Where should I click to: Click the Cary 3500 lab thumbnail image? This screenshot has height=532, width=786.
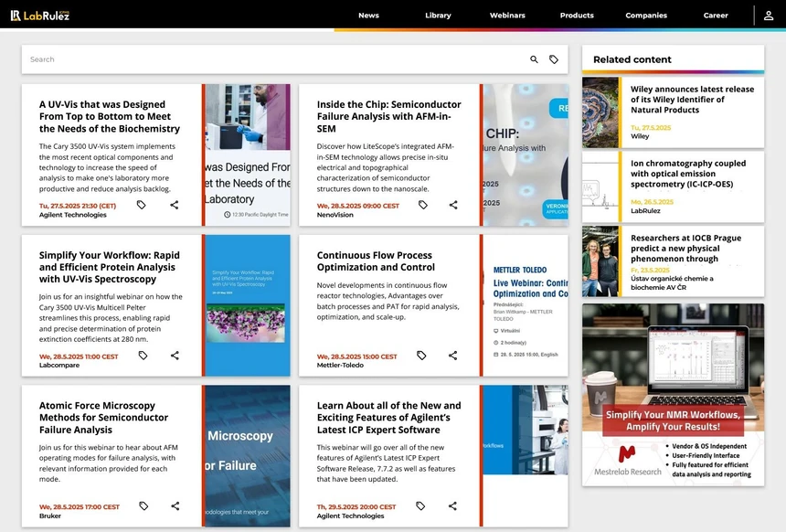(x=248, y=154)
